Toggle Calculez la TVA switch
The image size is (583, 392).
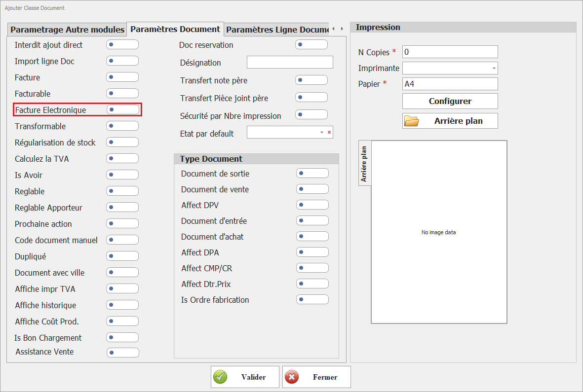(122, 158)
